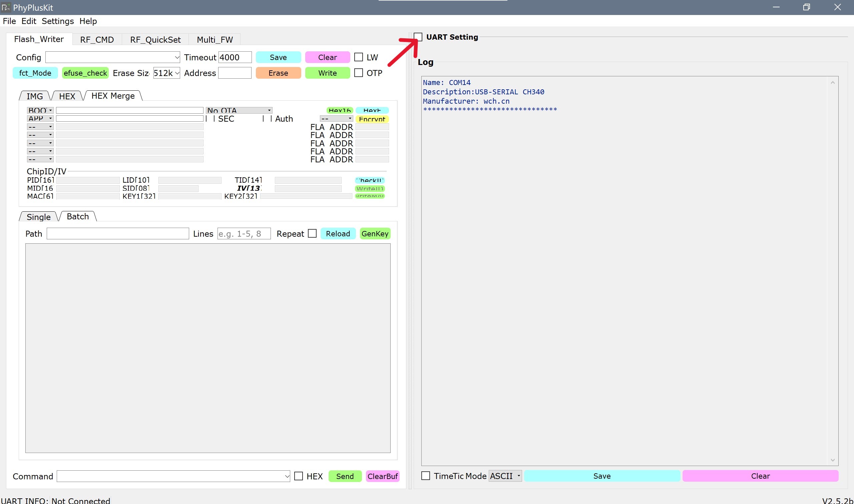Click the green Write button
The image size is (854, 504).
(327, 73)
